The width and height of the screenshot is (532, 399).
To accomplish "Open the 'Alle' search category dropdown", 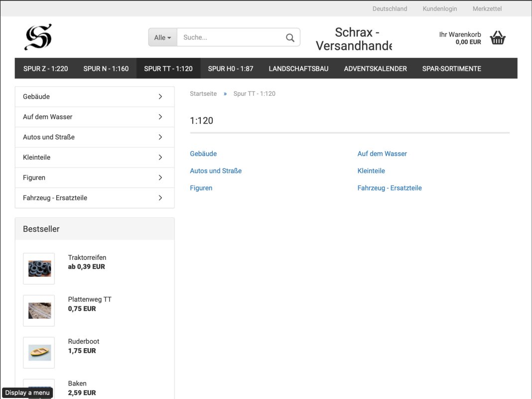I will (162, 37).
